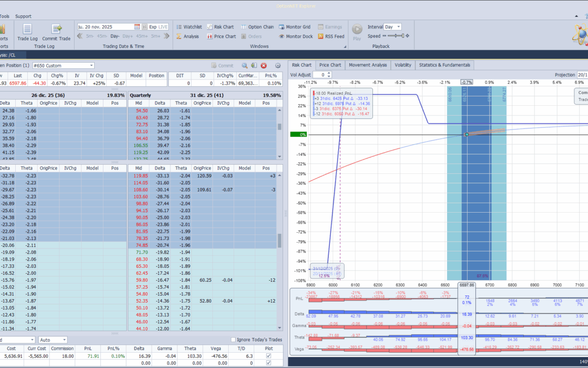Switch to the Price Chart tab
Screen dimensions: 588x368
coord(330,65)
